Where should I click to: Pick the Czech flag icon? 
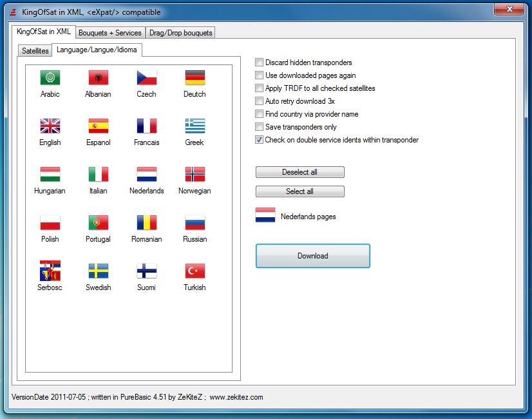(147, 77)
